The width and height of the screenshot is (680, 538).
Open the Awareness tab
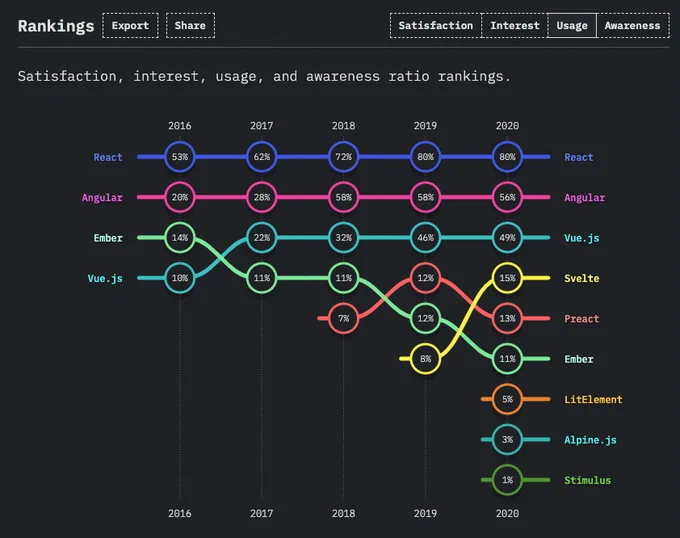pyautogui.click(x=633, y=26)
